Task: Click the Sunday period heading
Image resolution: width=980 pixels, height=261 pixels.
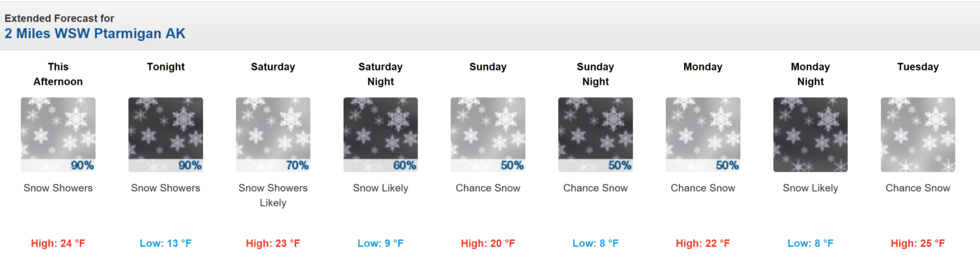Action: coord(488,67)
